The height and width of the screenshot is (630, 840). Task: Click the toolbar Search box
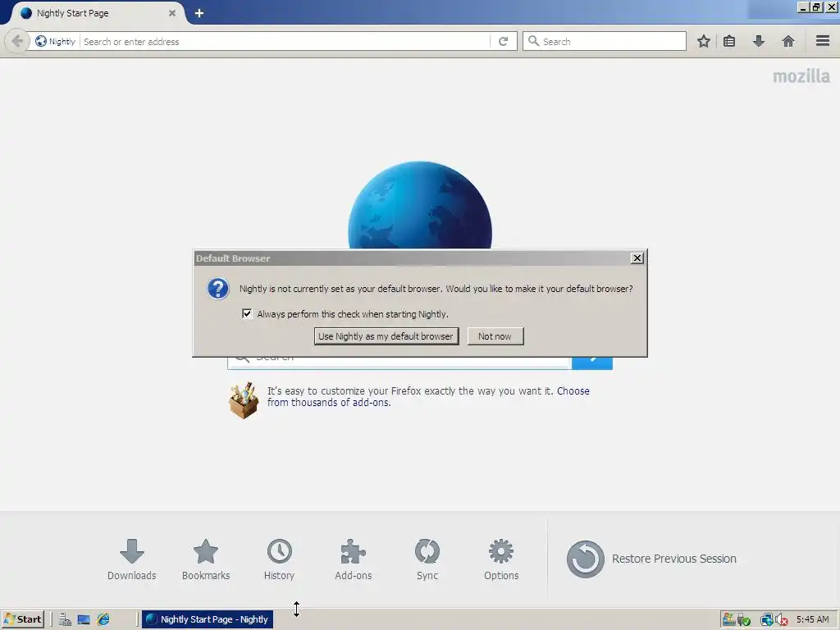(605, 41)
